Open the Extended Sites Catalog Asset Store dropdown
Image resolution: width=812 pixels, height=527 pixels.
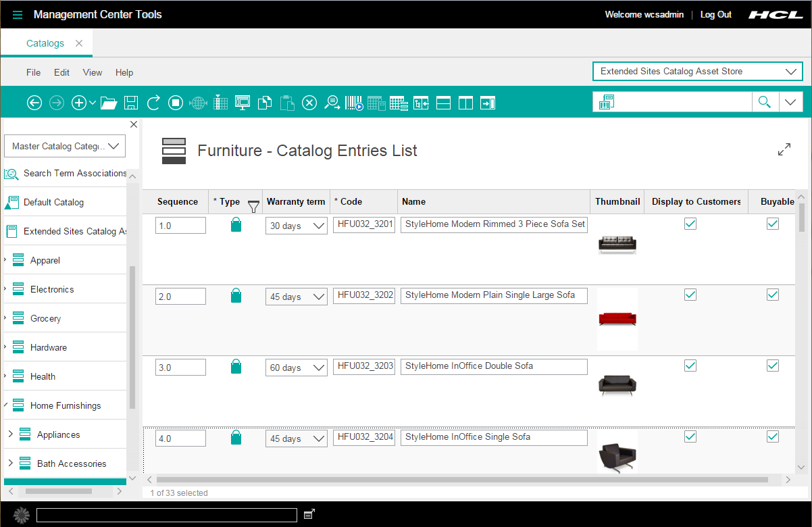coord(697,71)
